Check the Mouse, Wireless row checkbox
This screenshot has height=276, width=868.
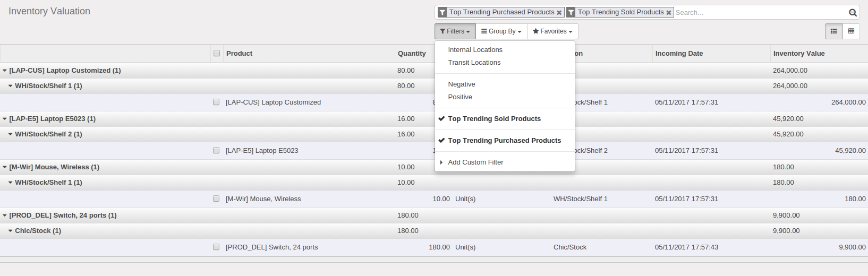pos(216,199)
